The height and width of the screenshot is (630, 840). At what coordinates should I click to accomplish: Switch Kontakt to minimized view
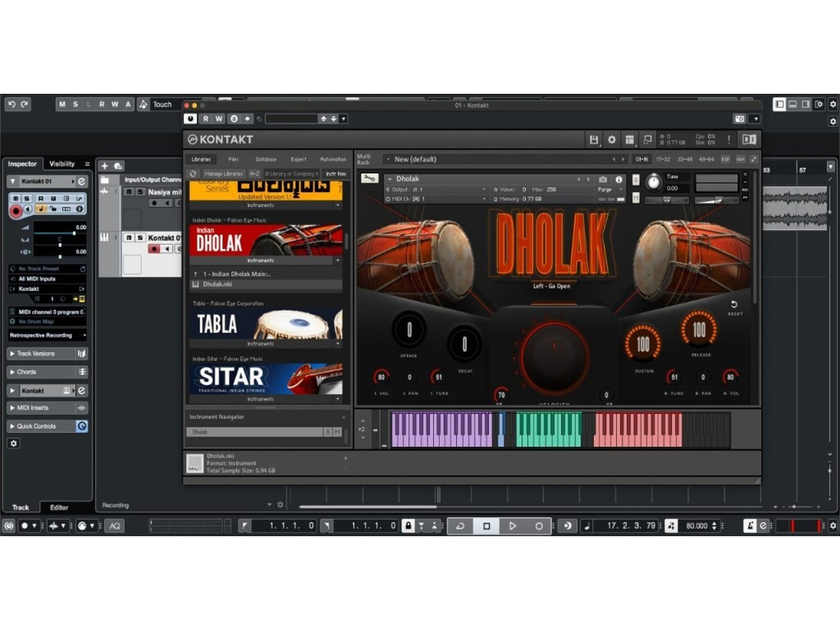(x=647, y=139)
